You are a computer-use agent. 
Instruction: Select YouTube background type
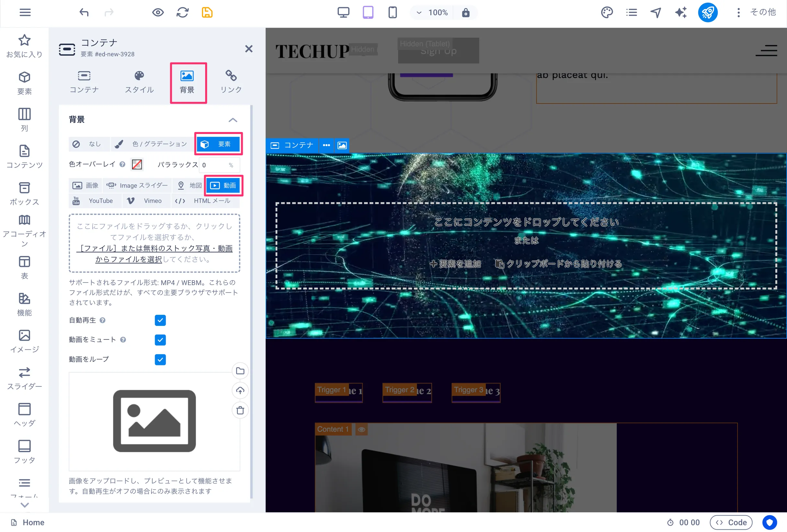pos(95,201)
